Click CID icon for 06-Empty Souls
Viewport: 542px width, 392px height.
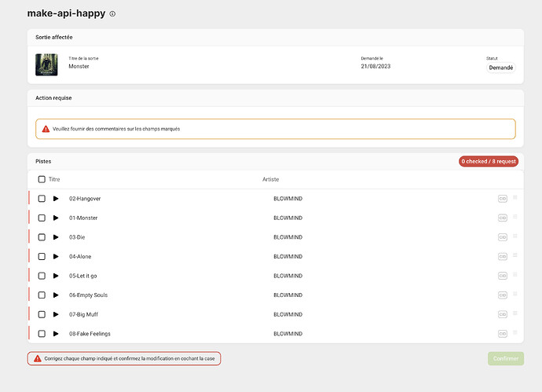click(503, 295)
